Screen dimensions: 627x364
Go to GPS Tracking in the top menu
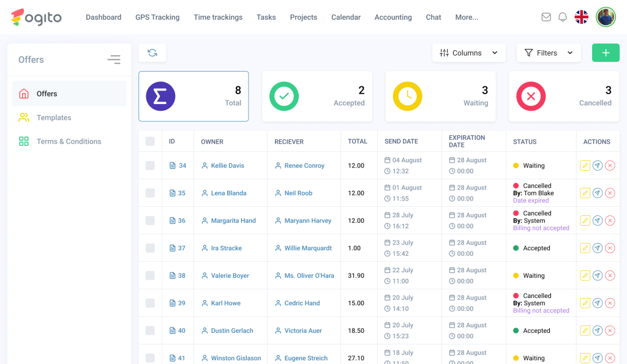pos(157,17)
